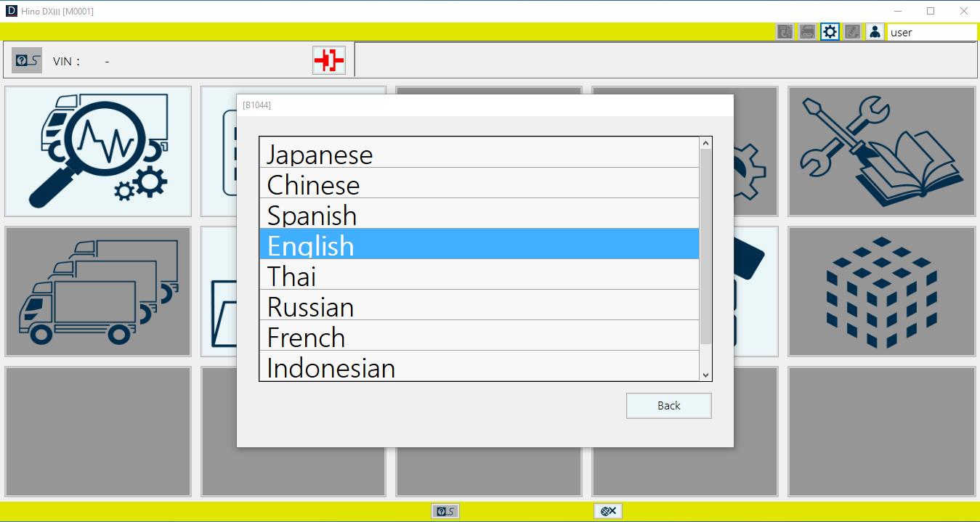Viewport: 980px width, 522px height.
Task: Open the vehicle diagnosis magnifier tile
Action: [98, 151]
